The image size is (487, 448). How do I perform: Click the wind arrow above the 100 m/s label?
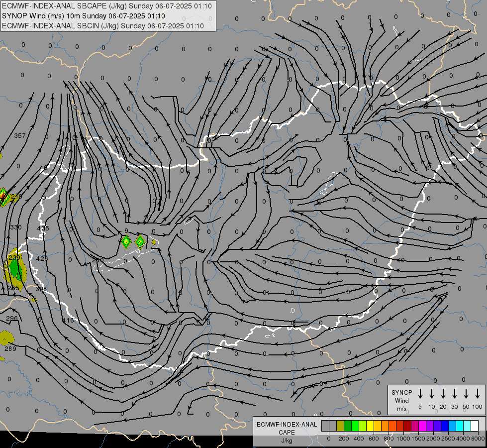tap(478, 394)
